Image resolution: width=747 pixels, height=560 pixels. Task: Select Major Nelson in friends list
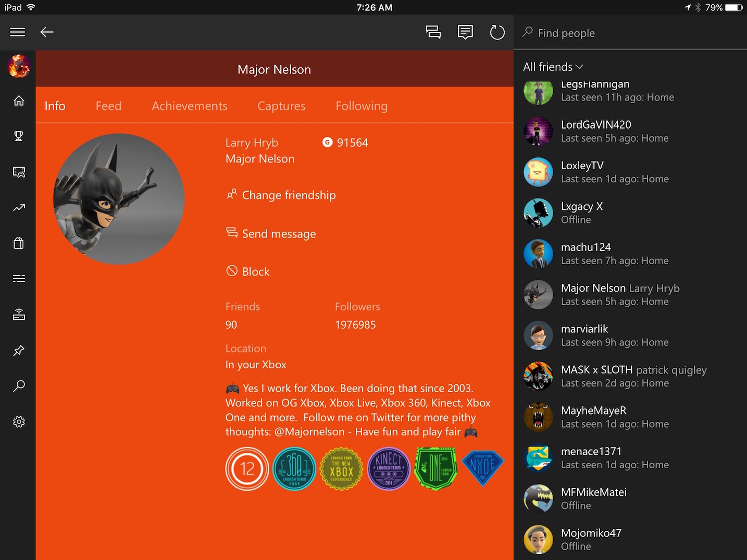pos(630,294)
